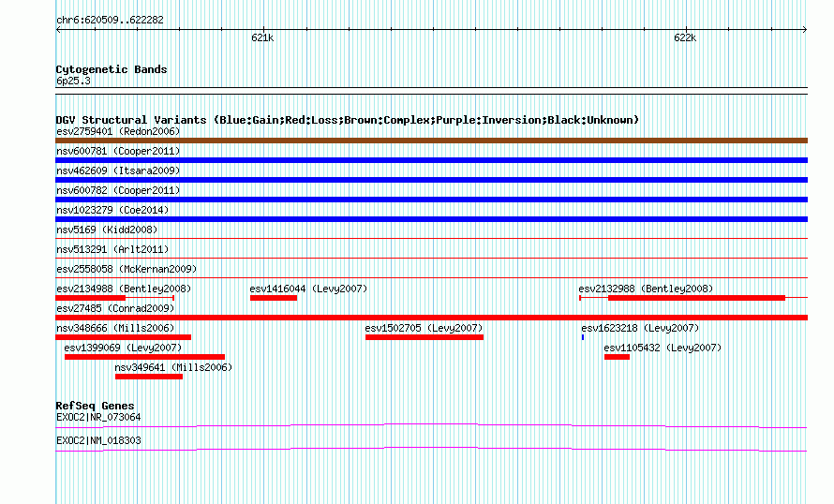Screen dimensions: 834x504
Task: Click the nsv348666 (Mills2006) label
Action: click(x=115, y=328)
